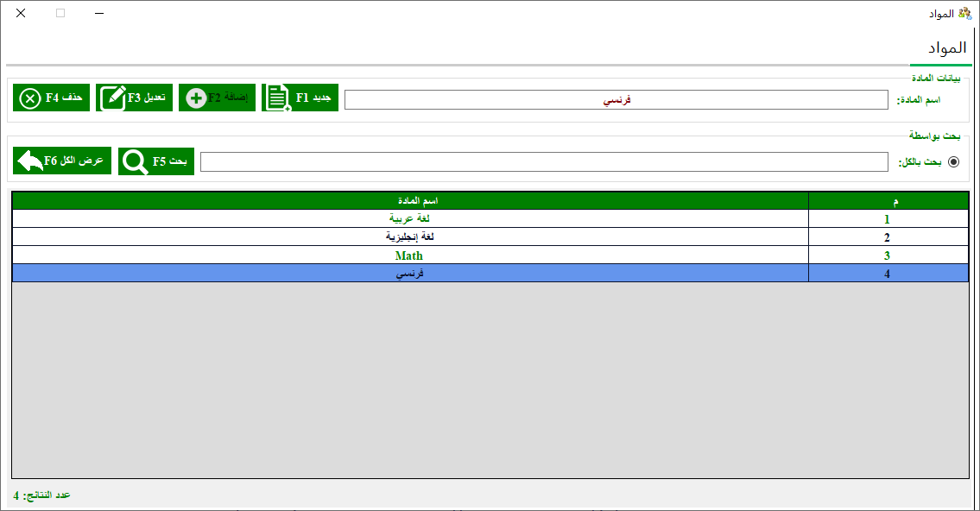Viewport: 980px width, 511px height.
Task: Click the Show All F6 arrow button
Action: tap(62, 161)
